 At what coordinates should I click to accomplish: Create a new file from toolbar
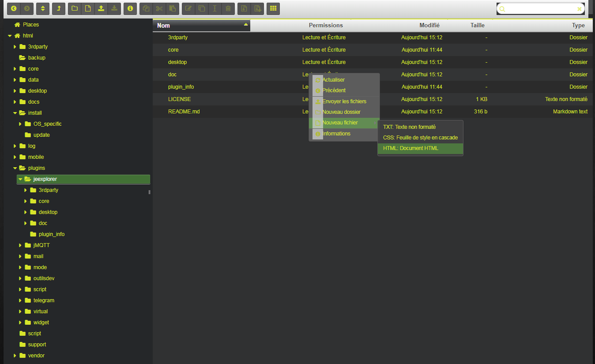(x=88, y=8)
